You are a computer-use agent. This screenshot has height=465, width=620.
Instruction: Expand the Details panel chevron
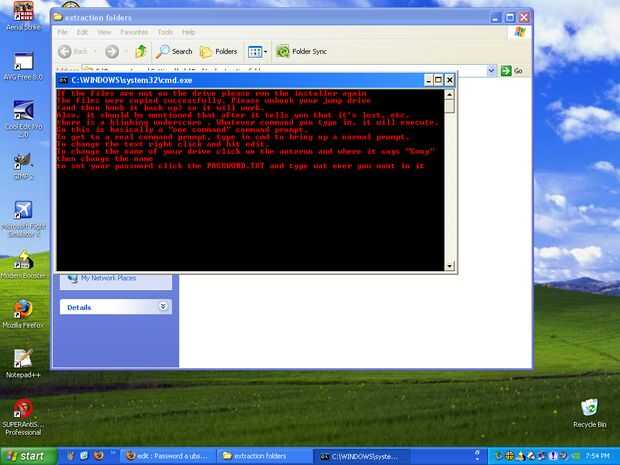pos(163,306)
